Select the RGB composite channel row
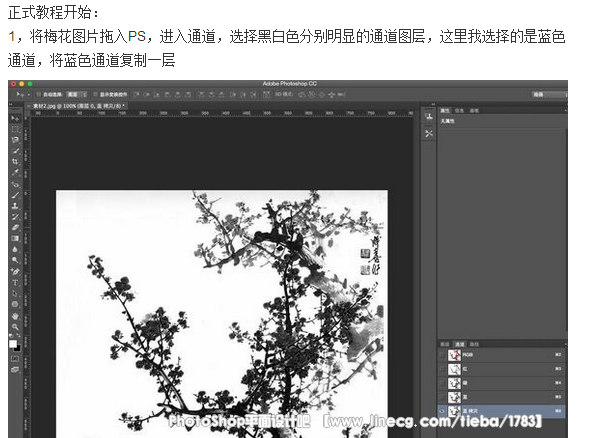 tap(502, 355)
